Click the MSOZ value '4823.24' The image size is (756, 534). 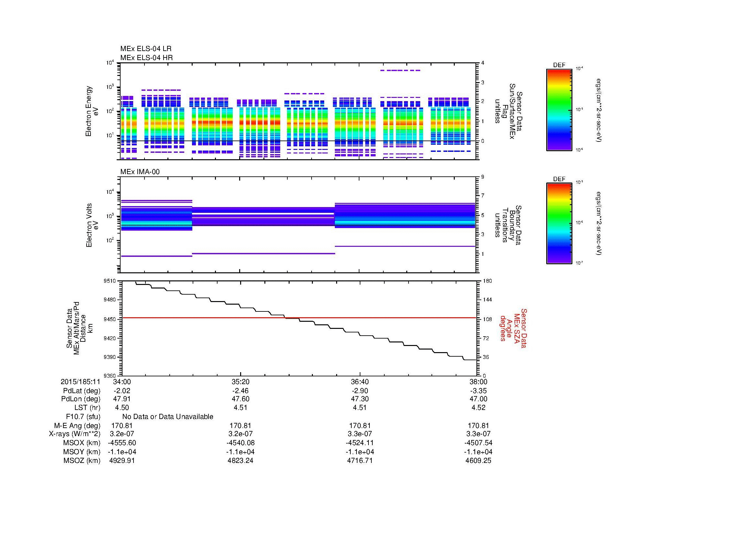(x=240, y=461)
